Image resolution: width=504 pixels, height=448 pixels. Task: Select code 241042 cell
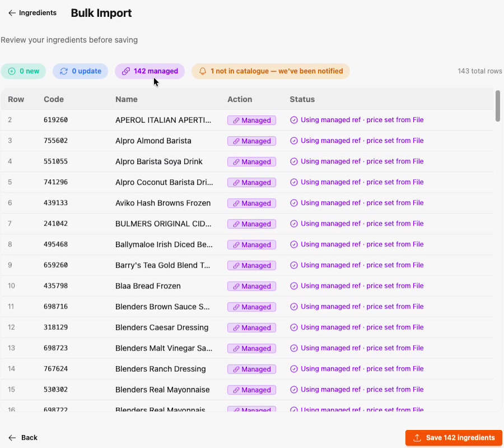point(55,223)
